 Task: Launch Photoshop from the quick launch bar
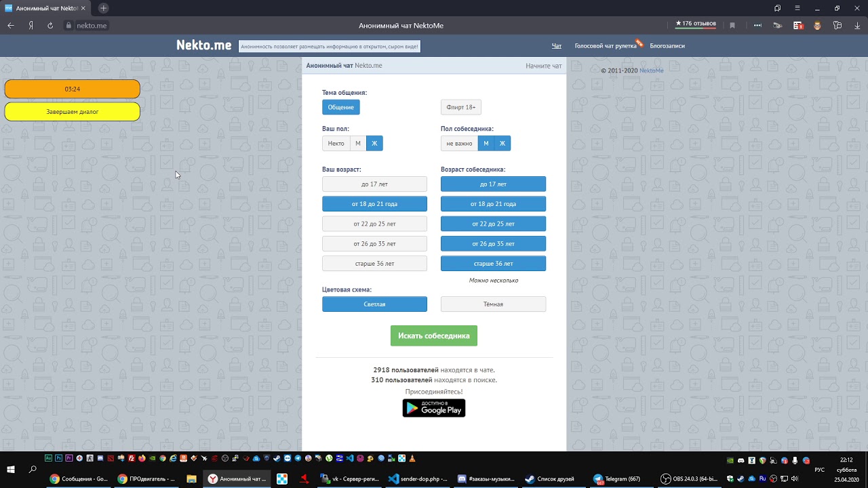pos(59,458)
